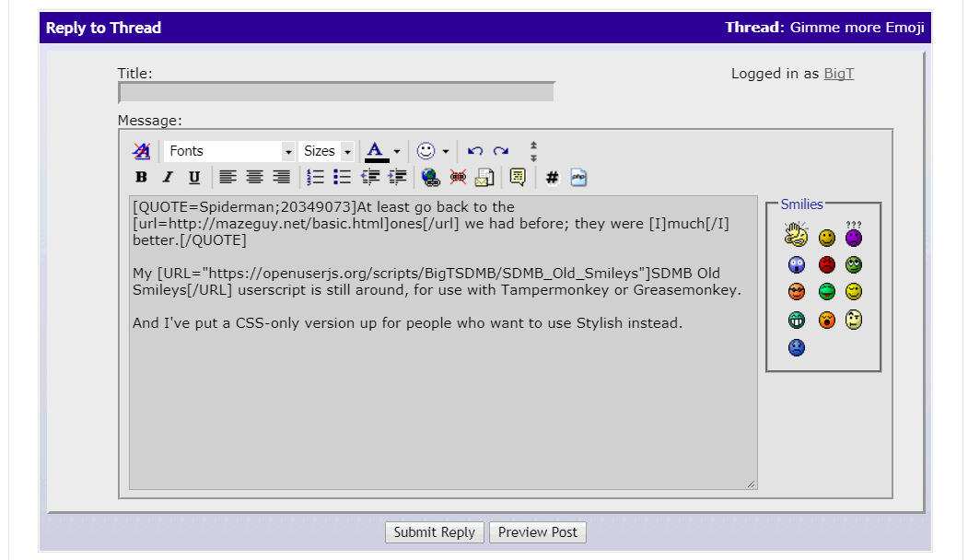Align text to the right

click(x=282, y=177)
